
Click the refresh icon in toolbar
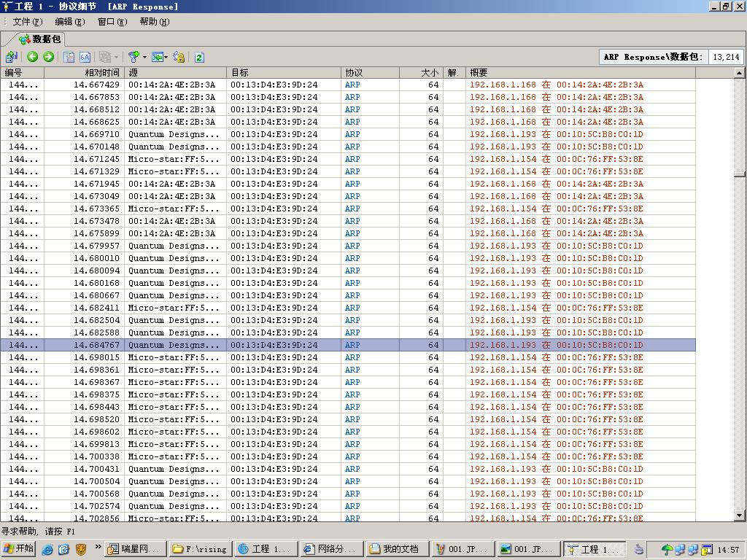(198, 57)
